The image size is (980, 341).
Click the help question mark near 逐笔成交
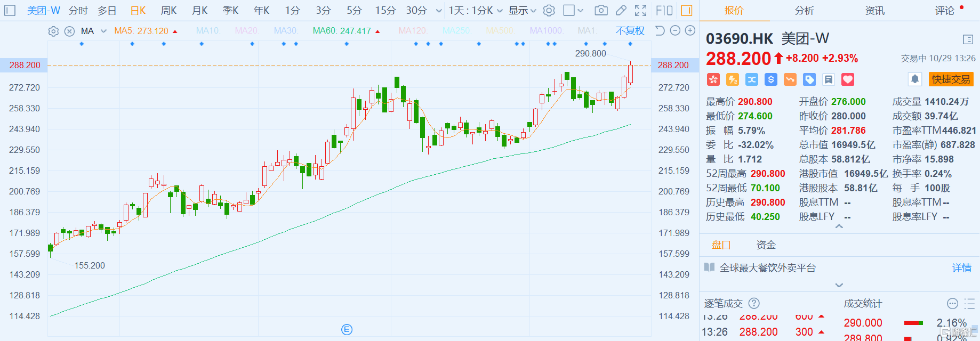click(x=754, y=303)
